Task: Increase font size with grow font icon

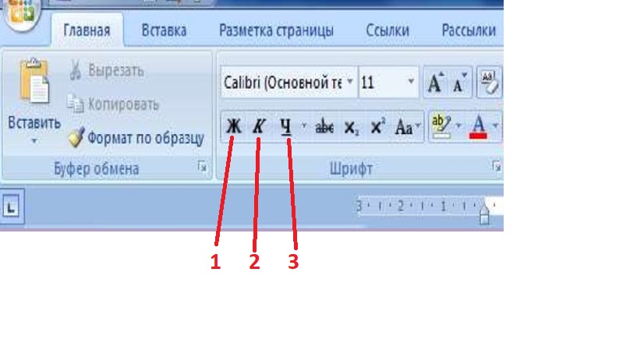Action: tap(434, 83)
